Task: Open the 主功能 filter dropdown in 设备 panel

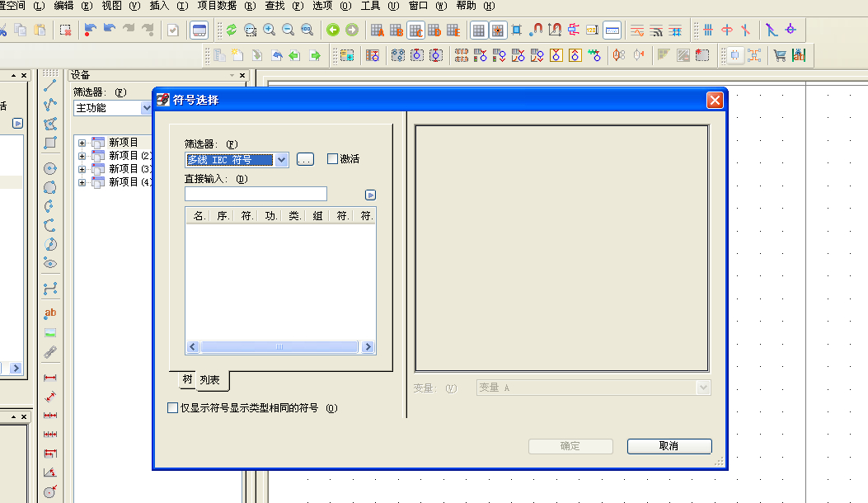Action: (146, 108)
